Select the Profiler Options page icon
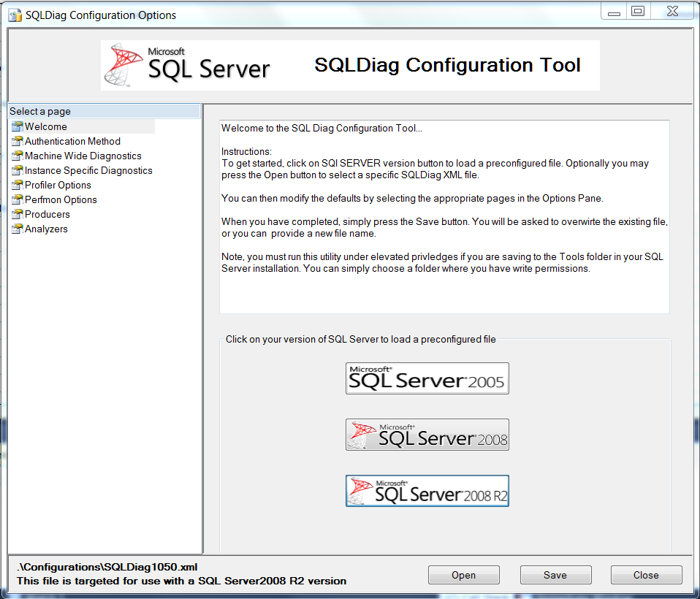Image resolution: width=700 pixels, height=599 pixels. point(16,185)
